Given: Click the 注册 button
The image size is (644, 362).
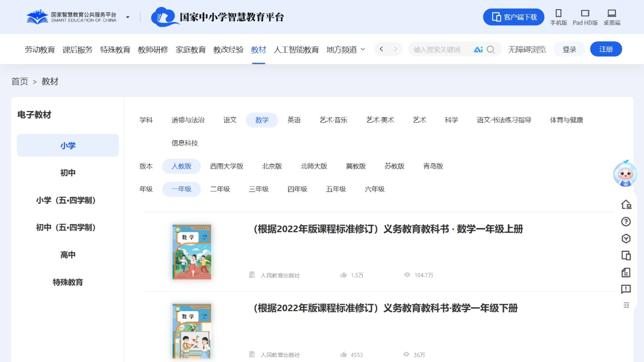Looking at the screenshot, I should pos(606,49).
